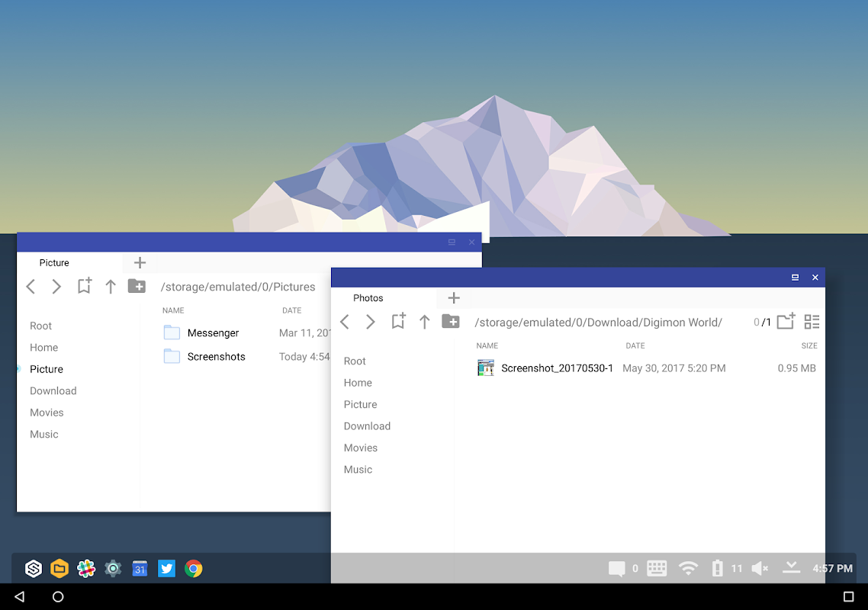
Task: Launch Chrome from the taskbar
Action: pyautogui.click(x=193, y=569)
